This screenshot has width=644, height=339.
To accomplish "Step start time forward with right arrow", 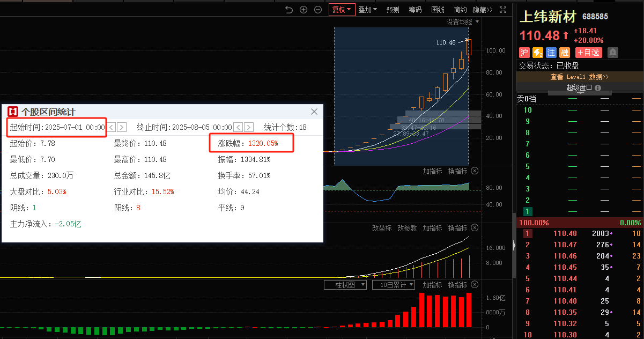I will (x=122, y=127).
